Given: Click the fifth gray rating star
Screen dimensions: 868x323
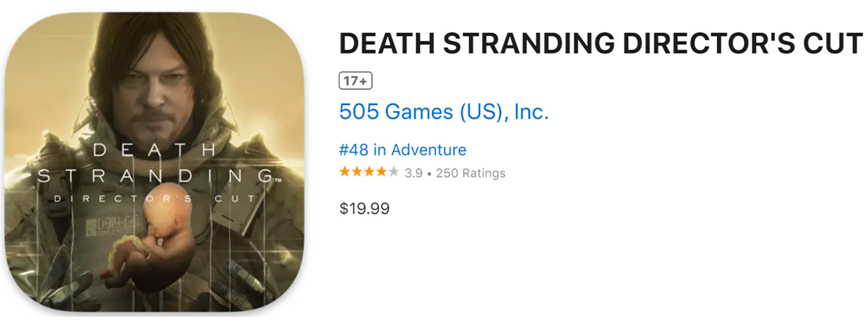Looking at the screenshot, I should pyautogui.click(x=393, y=172).
